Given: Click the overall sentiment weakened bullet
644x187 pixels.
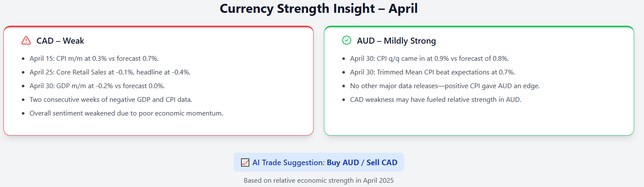Looking at the screenshot, I should click(126, 113).
